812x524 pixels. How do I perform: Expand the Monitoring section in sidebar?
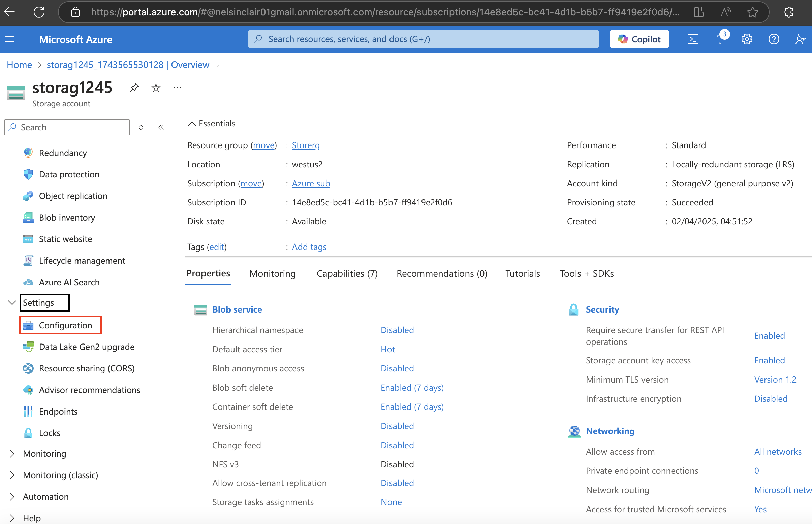12,454
